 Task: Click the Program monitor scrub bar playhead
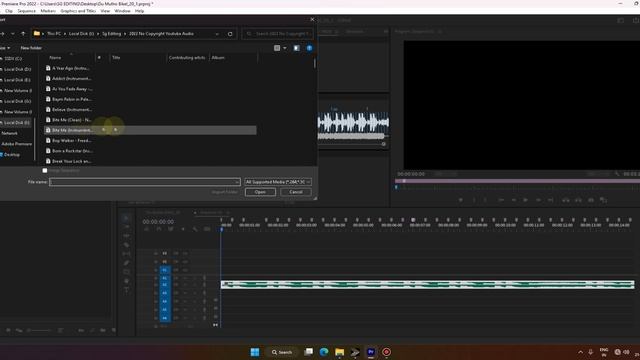(x=396, y=187)
